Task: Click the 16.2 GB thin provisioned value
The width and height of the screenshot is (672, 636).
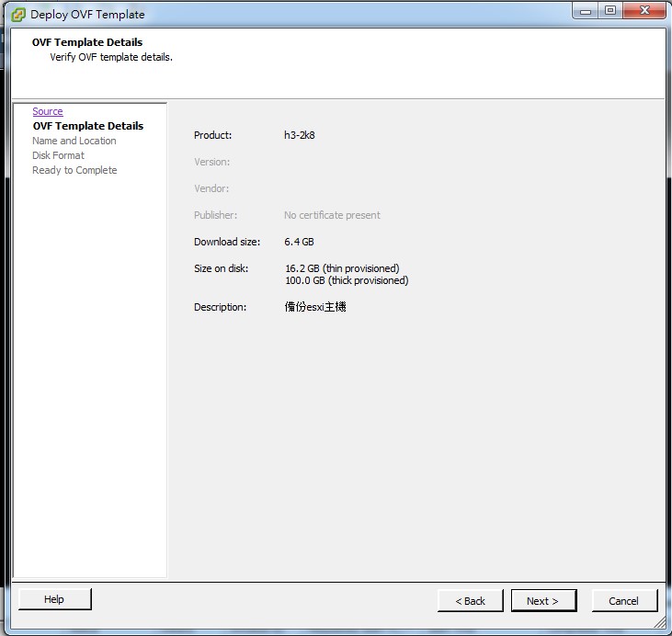Action: (342, 268)
